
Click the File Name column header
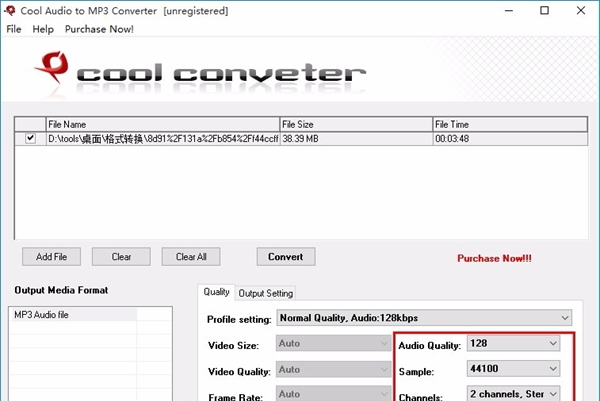163,124
